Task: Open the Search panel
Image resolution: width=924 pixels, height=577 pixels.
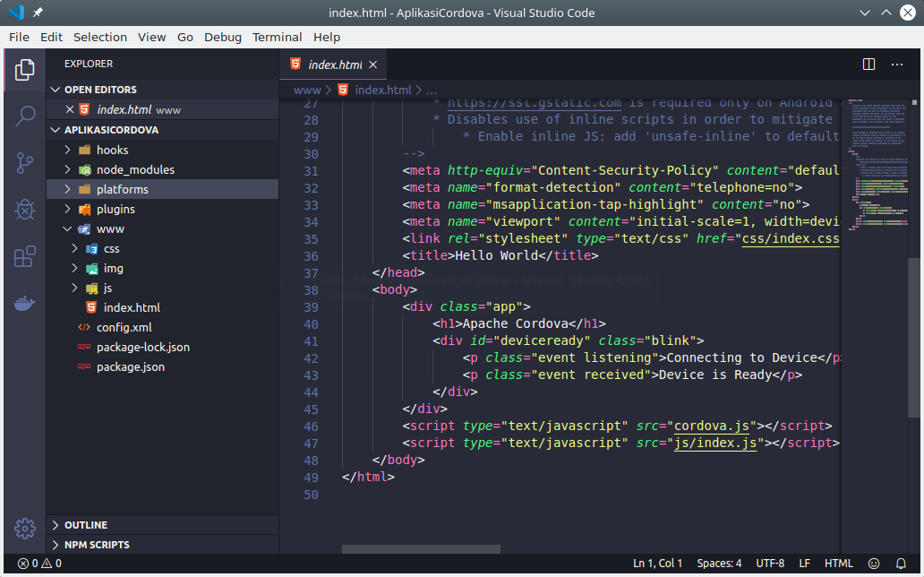Action: pos(24,116)
